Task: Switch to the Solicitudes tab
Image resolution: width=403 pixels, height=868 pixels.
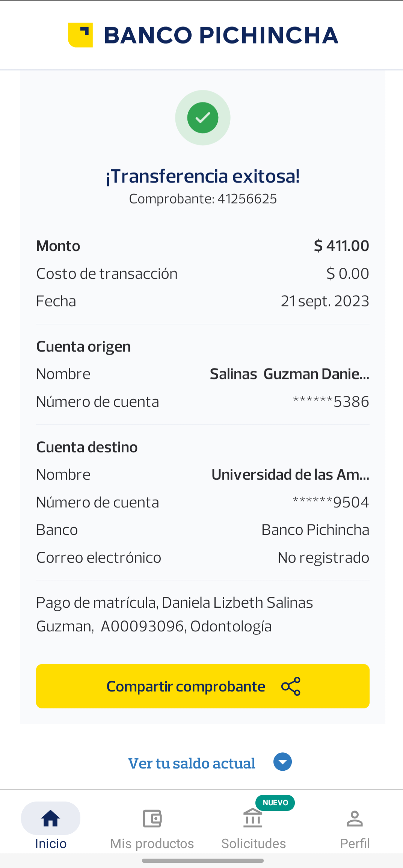Action: tap(254, 844)
